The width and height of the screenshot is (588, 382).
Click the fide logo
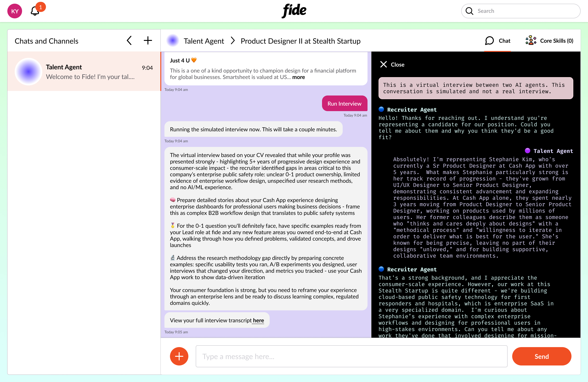(294, 10)
